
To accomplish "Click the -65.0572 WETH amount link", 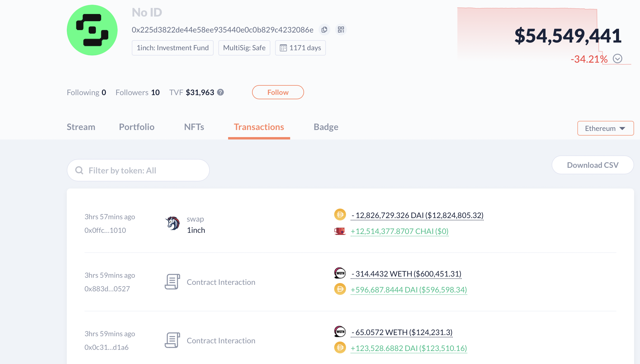I will click(402, 332).
